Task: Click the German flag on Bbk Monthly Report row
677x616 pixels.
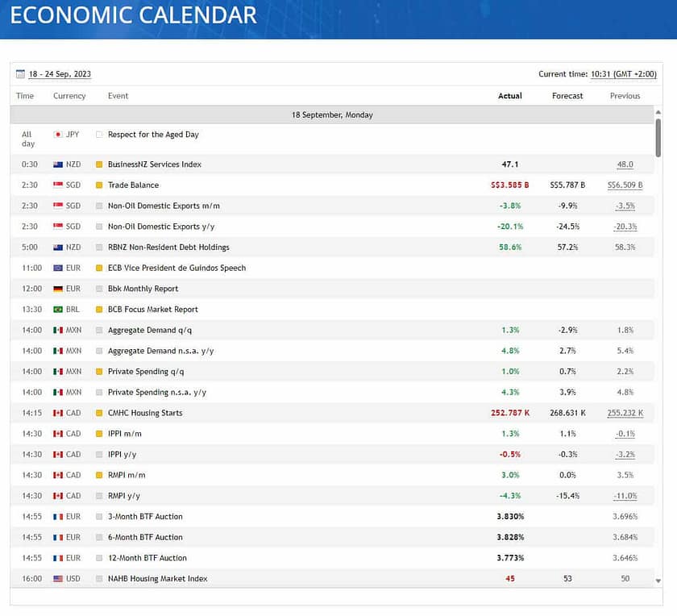Action: click(x=58, y=289)
